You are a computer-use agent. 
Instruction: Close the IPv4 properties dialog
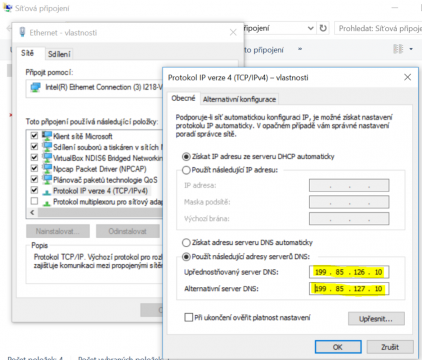point(407,77)
